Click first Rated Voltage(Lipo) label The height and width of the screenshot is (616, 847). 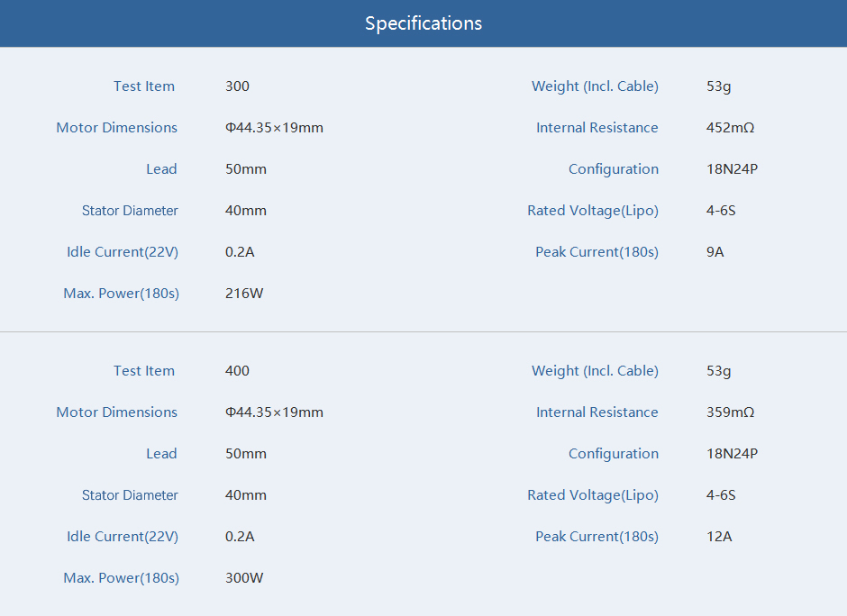click(593, 211)
